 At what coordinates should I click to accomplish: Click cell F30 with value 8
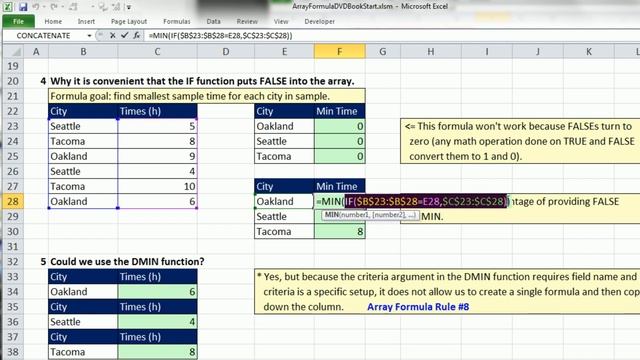pos(340,231)
